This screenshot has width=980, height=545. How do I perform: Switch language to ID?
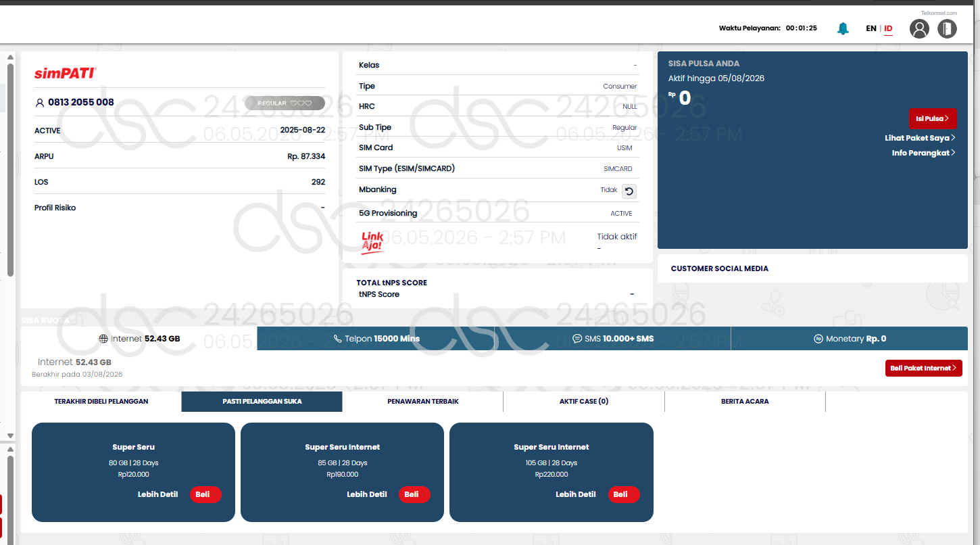pos(888,28)
